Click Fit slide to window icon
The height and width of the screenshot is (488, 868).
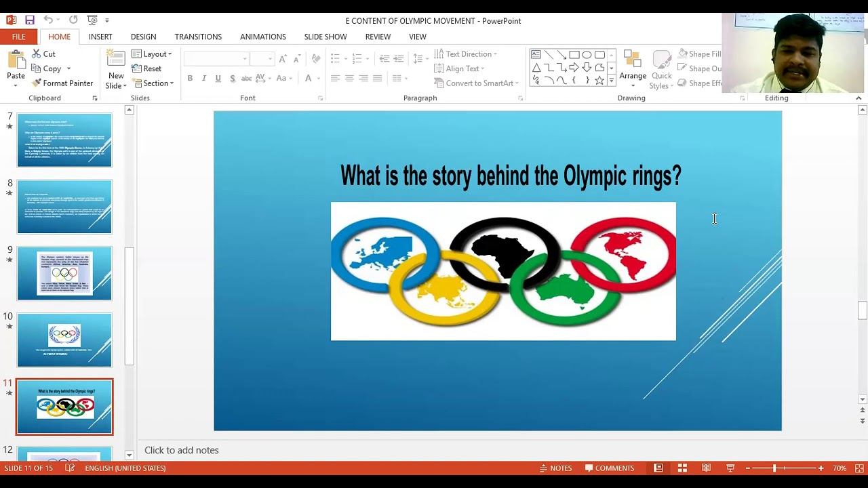[859, 468]
